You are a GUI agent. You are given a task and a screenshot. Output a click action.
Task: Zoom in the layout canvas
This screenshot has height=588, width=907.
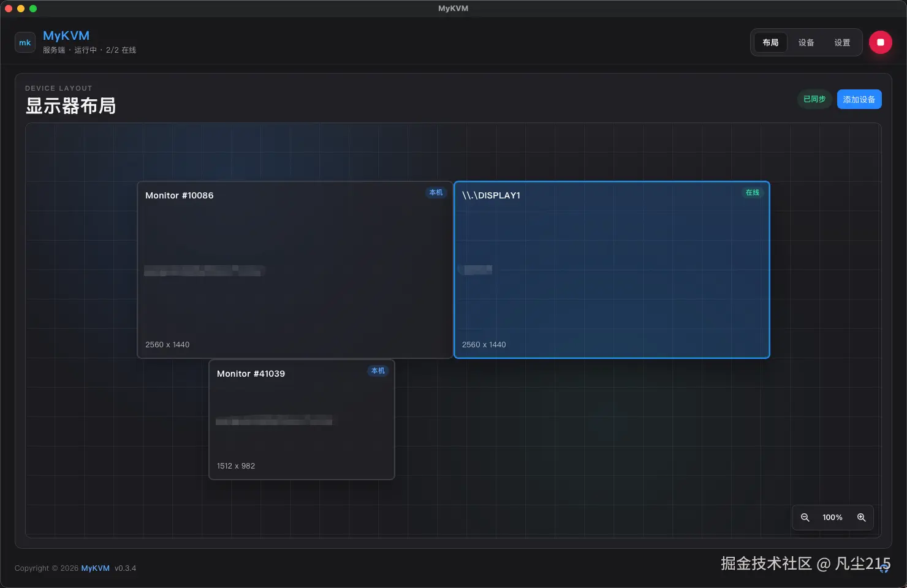861,518
